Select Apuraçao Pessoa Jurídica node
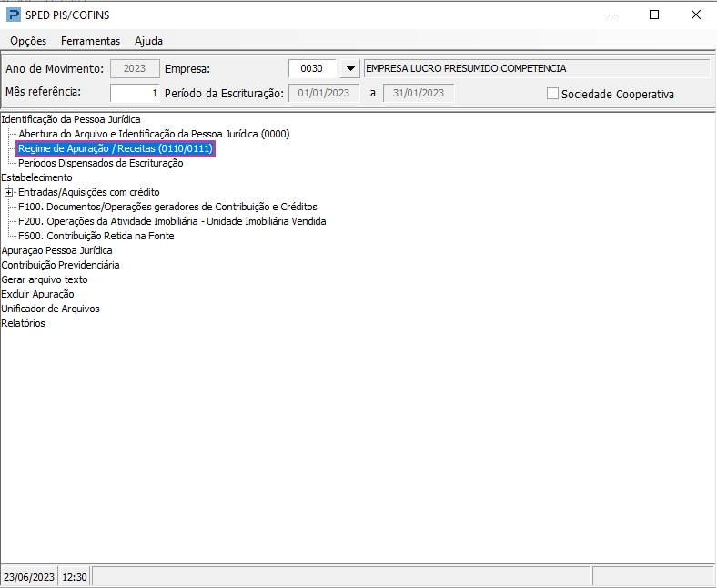The height and width of the screenshot is (588, 717). (x=56, y=250)
